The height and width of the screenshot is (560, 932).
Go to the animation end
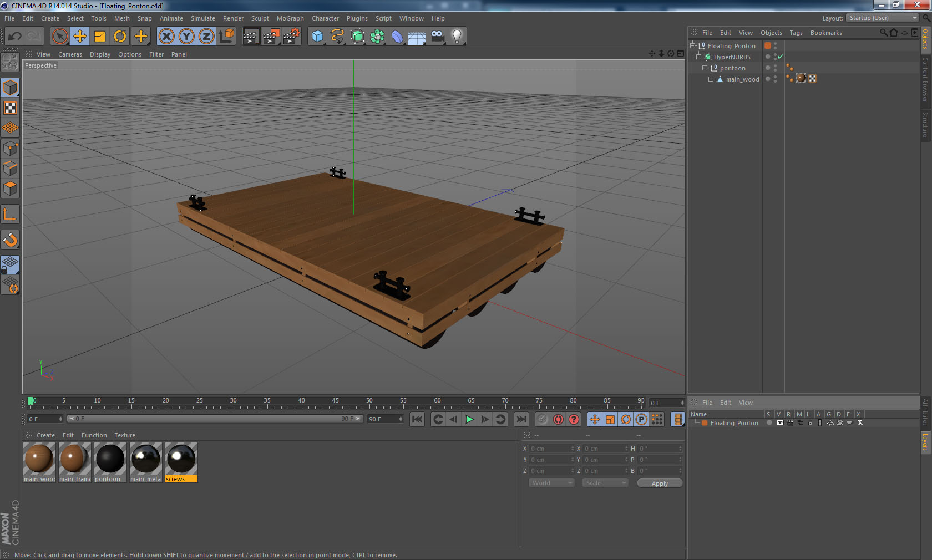[521, 419]
